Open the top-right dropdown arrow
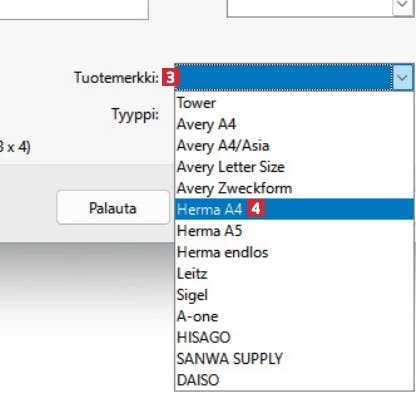The height and width of the screenshot is (396, 416). click(403, 5)
